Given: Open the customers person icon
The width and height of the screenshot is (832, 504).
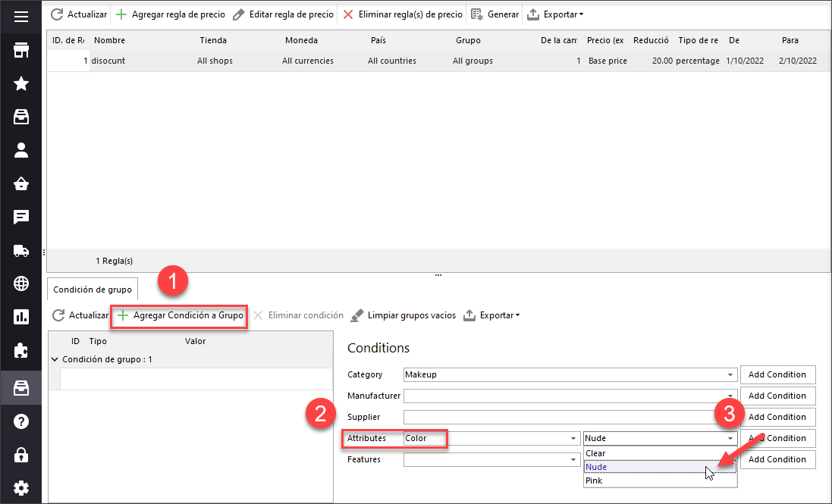Looking at the screenshot, I should [21, 151].
